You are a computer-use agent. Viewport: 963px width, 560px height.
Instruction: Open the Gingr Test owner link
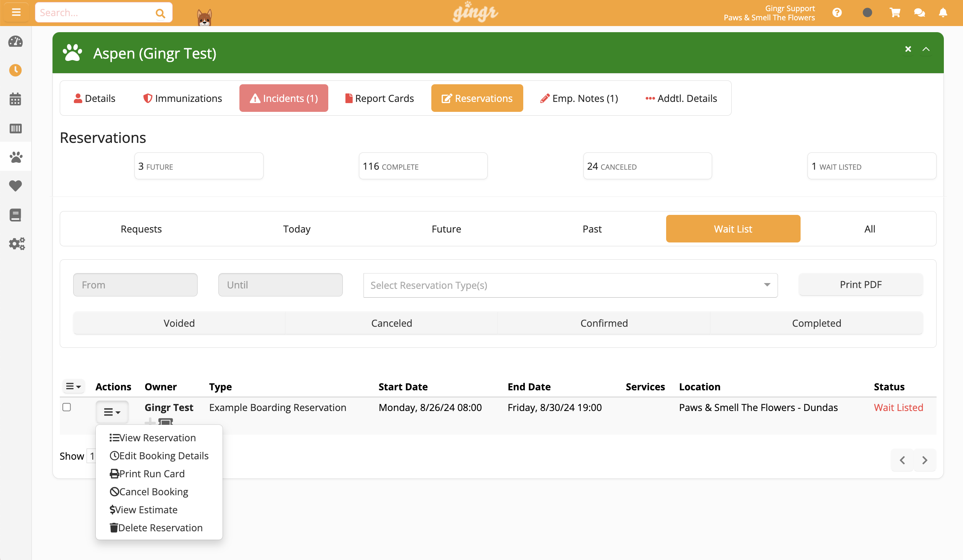pos(169,408)
